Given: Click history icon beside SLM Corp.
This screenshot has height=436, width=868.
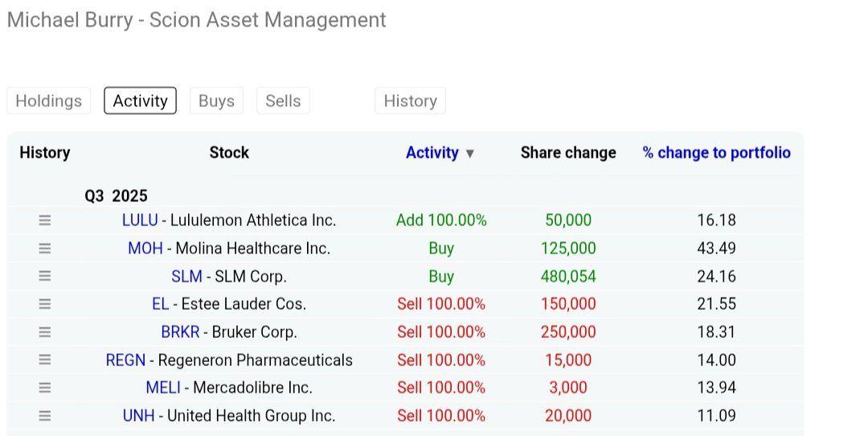Looking at the screenshot, I should tap(45, 276).
